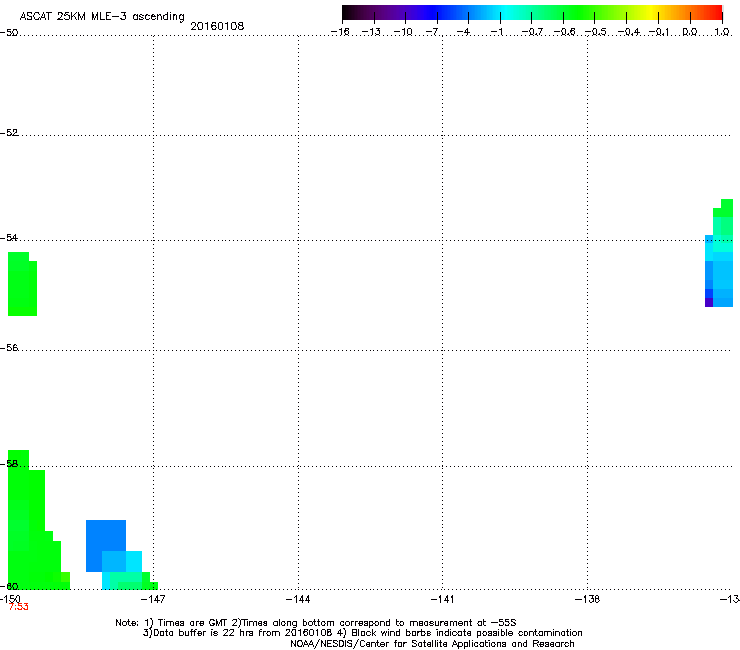The image size is (740, 650).
Task: Click the NOAA/NESDIS credit line
Action: tap(432, 643)
